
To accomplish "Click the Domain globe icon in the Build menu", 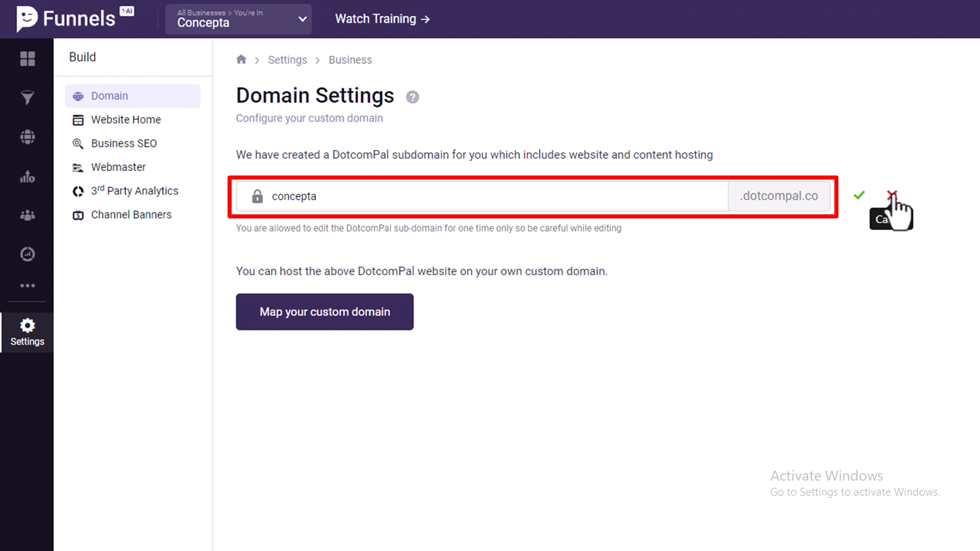I will tap(78, 96).
